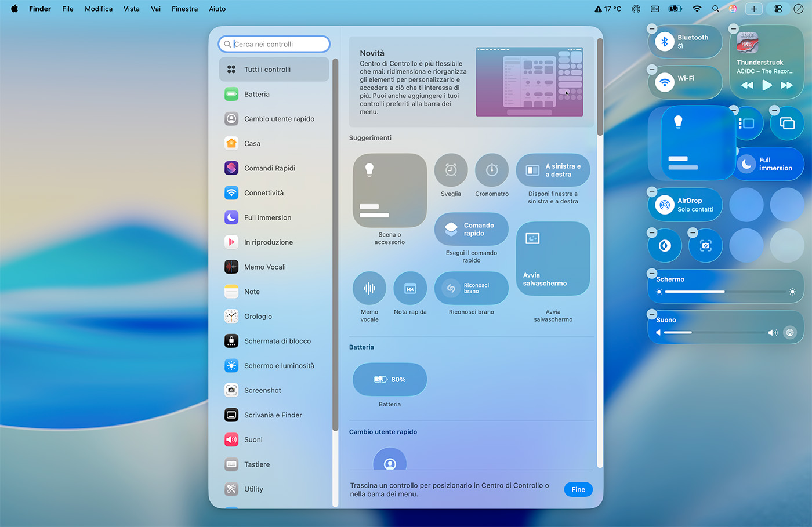Click the A sinistra e a destra tile
This screenshot has height=527, width=812.
pyautogui.click(x=553, y=170)
